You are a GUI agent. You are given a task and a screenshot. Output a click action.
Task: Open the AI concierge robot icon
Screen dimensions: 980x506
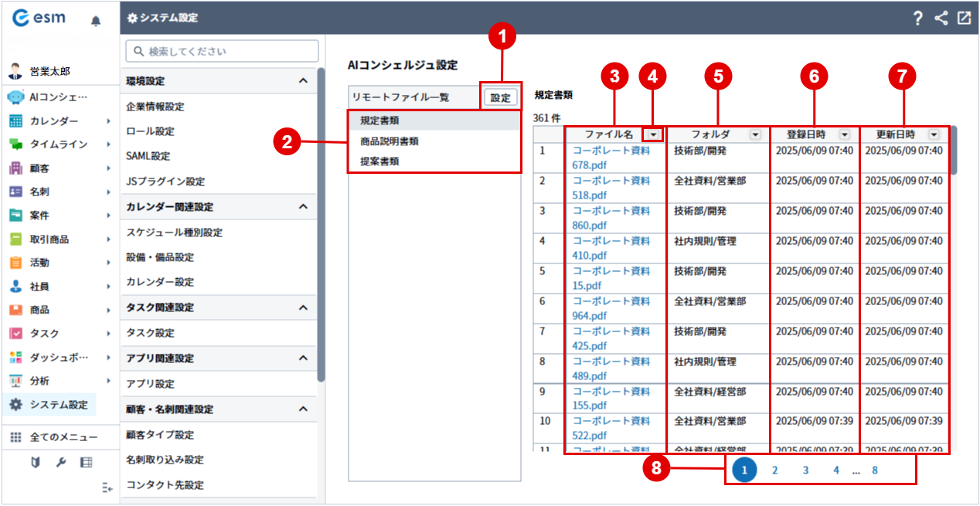point(15,97)
